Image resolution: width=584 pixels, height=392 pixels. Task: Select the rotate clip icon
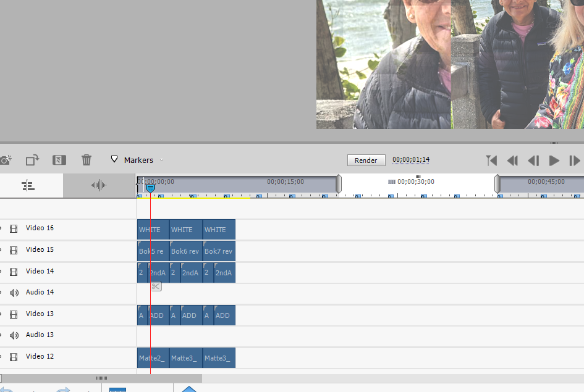pyautogui.click(x=32, y=160)
